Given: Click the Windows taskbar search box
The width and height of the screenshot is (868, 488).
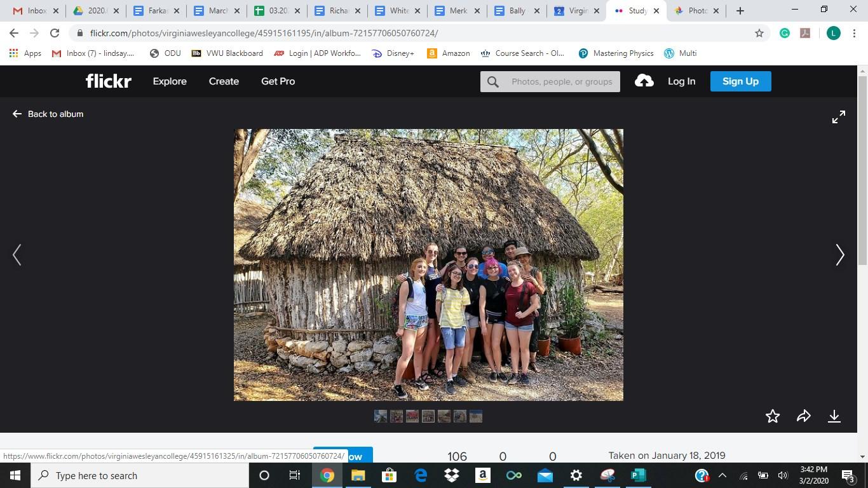Looking at the screenshot, I should click(139, 475).
